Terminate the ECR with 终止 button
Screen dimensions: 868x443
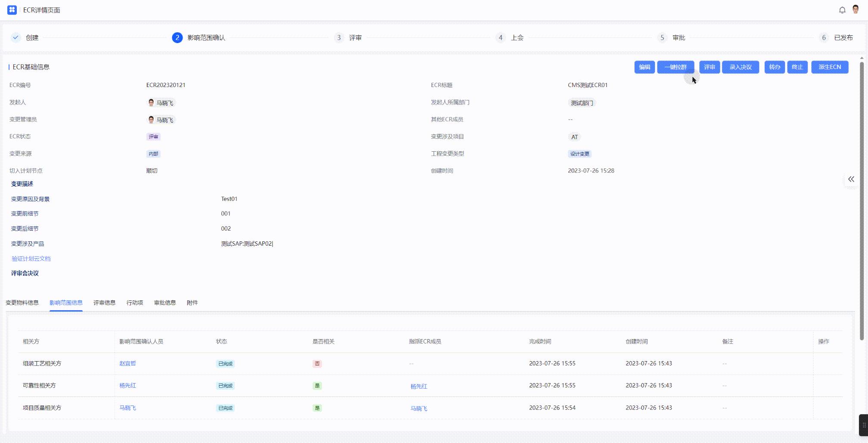pos(797,67)
